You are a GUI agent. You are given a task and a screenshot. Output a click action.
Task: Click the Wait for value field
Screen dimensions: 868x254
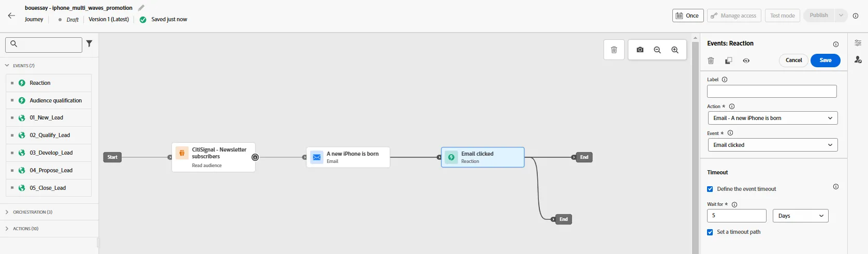pos(737,216)
